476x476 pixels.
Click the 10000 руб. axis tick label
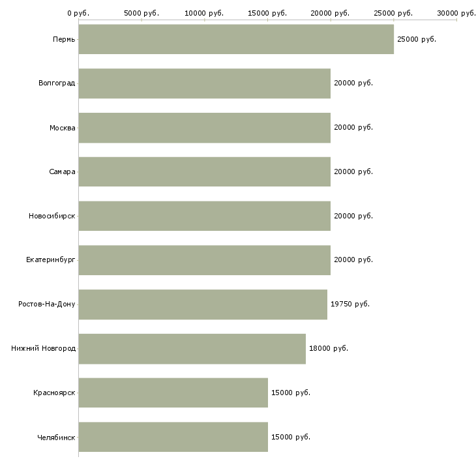pos(204,13)
